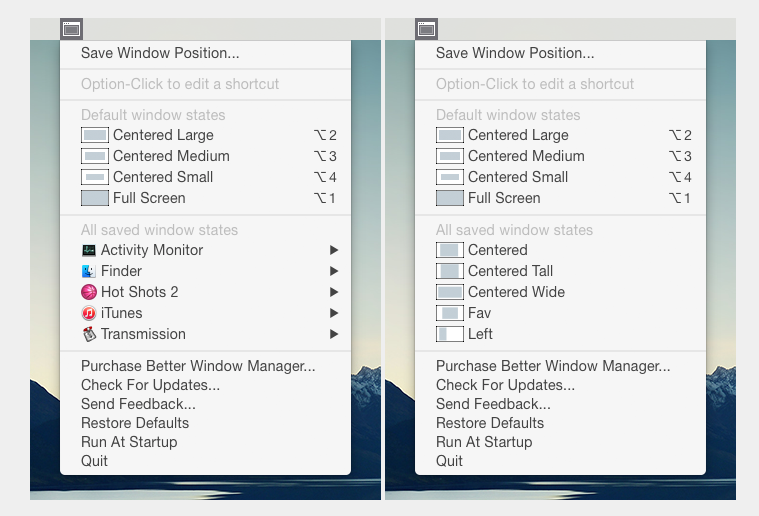759x516 pixels.
Task: Expand the Activity Monitor submenu arrow
Action: tap(334, 250)
